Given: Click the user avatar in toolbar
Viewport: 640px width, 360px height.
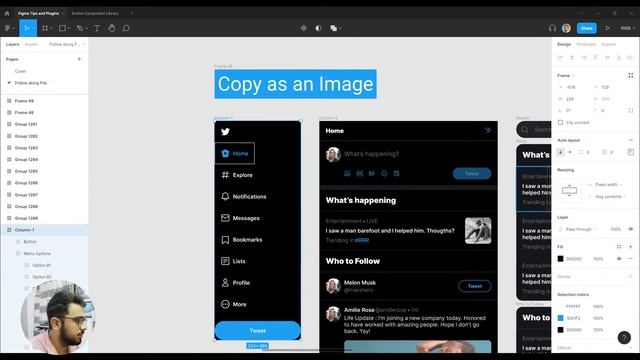Looking at the screenshot, I should pyautogui.click(x=566, y=28).
